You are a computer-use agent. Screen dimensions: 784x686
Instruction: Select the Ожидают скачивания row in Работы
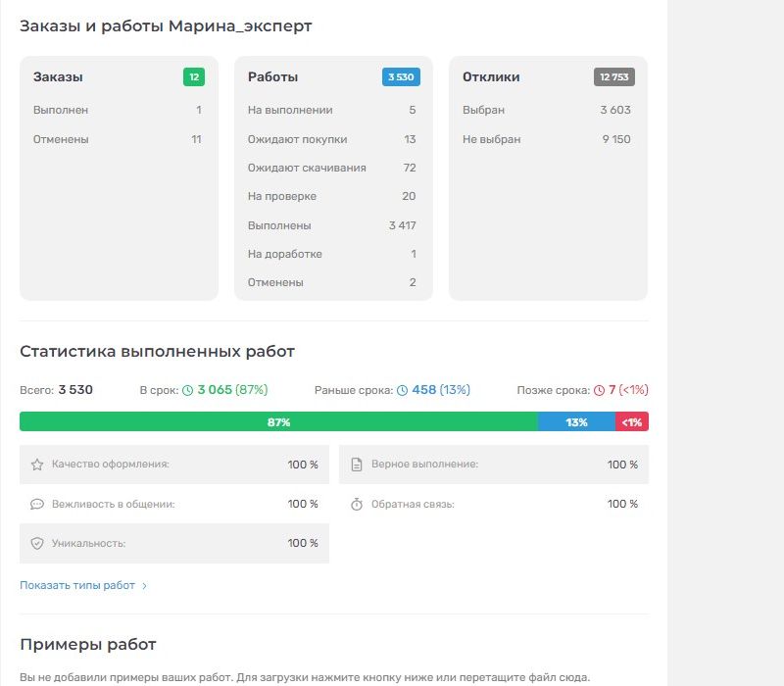332,168
